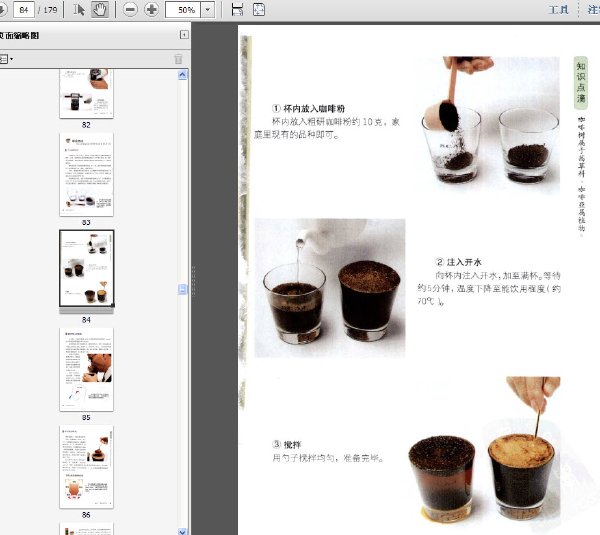Click thumbnail scrollbar down arrow
Image resolution: width=600 pixels, height=535 pixels.
coord(183,531)
